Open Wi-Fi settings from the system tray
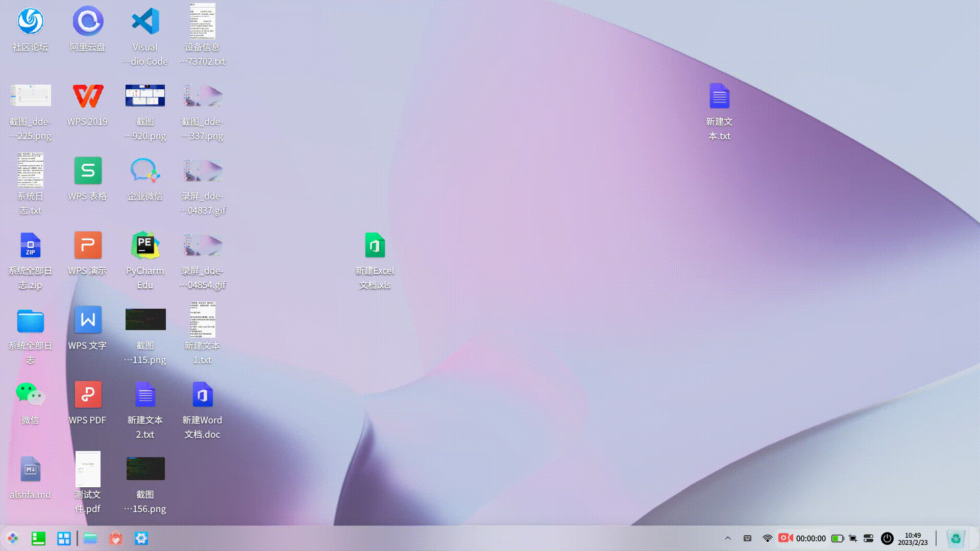The image size is (980, 551). 767,538
